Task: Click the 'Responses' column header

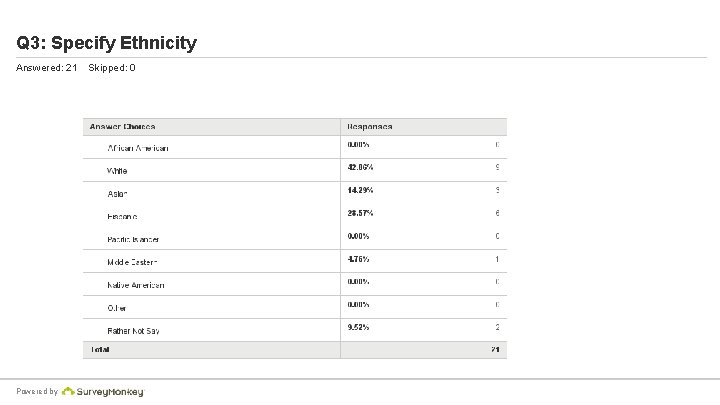Action: (370, 127)
